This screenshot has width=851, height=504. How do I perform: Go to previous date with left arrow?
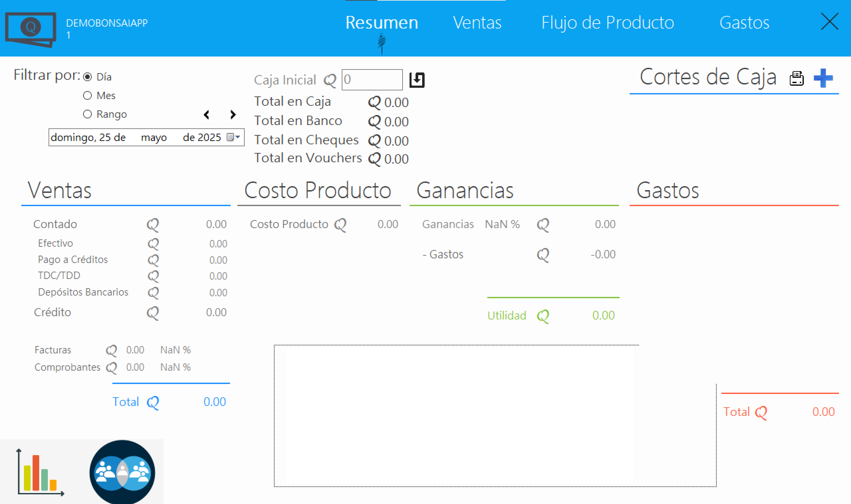[x=206, y=115]
